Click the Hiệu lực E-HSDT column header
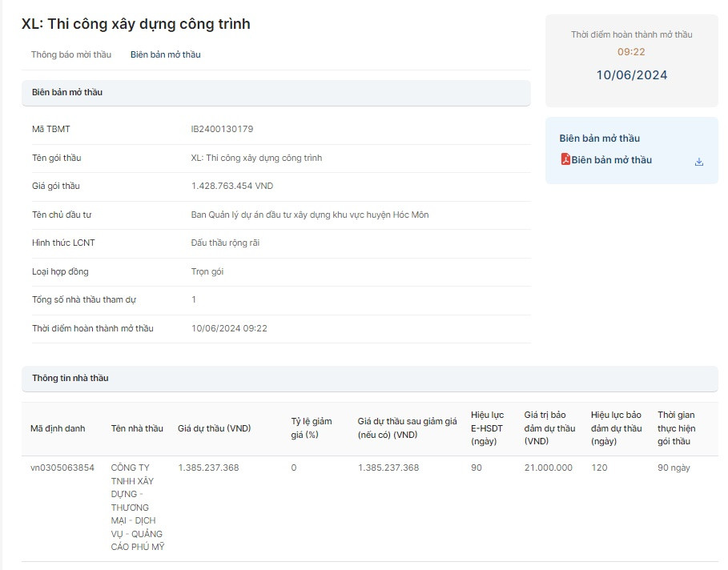Image resolution: width=728 pixels, height=570 pixels. 487,427
